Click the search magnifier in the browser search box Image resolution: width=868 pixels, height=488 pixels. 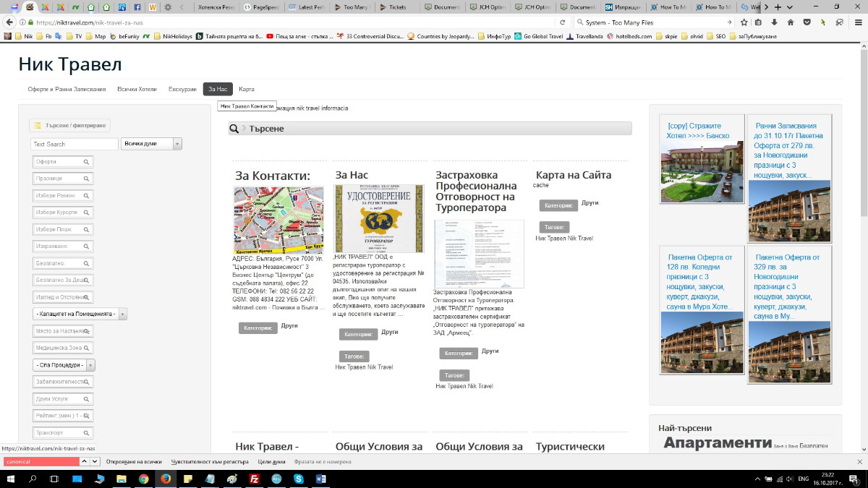coord(579,22)
